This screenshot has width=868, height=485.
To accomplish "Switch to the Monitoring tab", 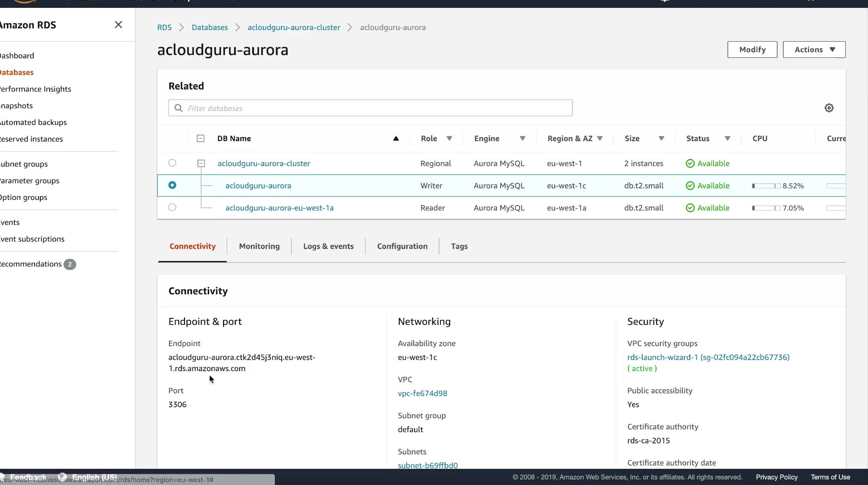I will (259, 246).
